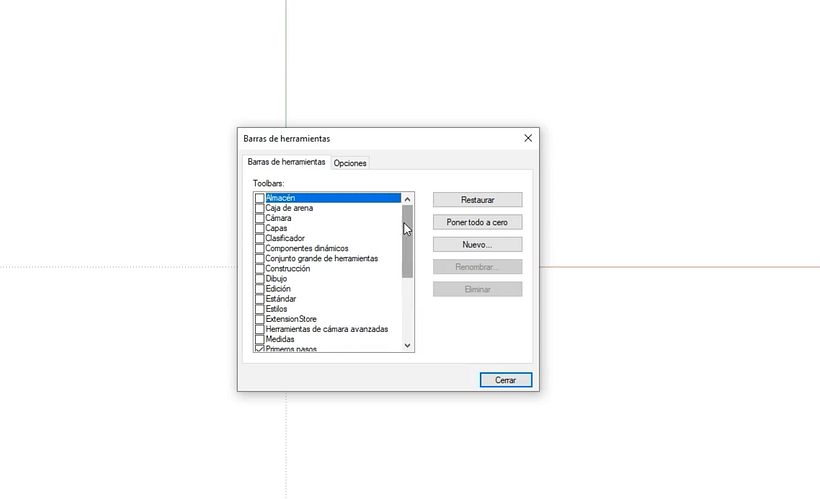Select the Cámara list entry text
This screenshot has width=820, height=499.
tap(278, 218)
